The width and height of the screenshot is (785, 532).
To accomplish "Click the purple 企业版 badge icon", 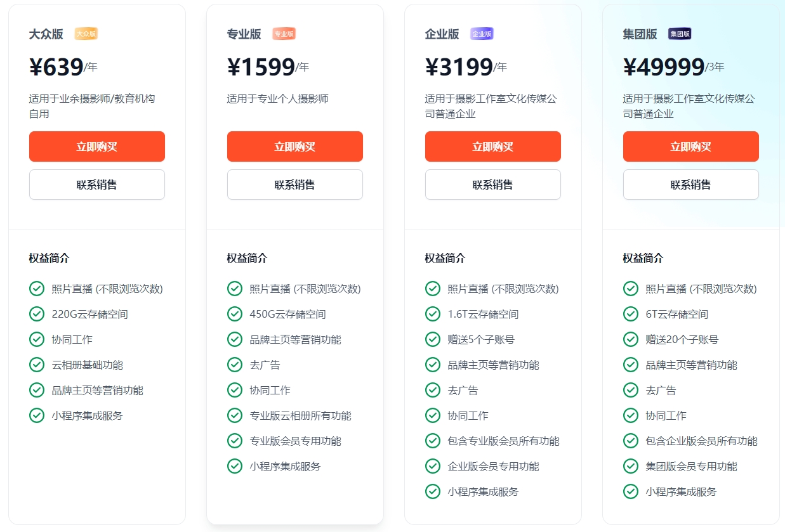I will (x=482, y=34).
